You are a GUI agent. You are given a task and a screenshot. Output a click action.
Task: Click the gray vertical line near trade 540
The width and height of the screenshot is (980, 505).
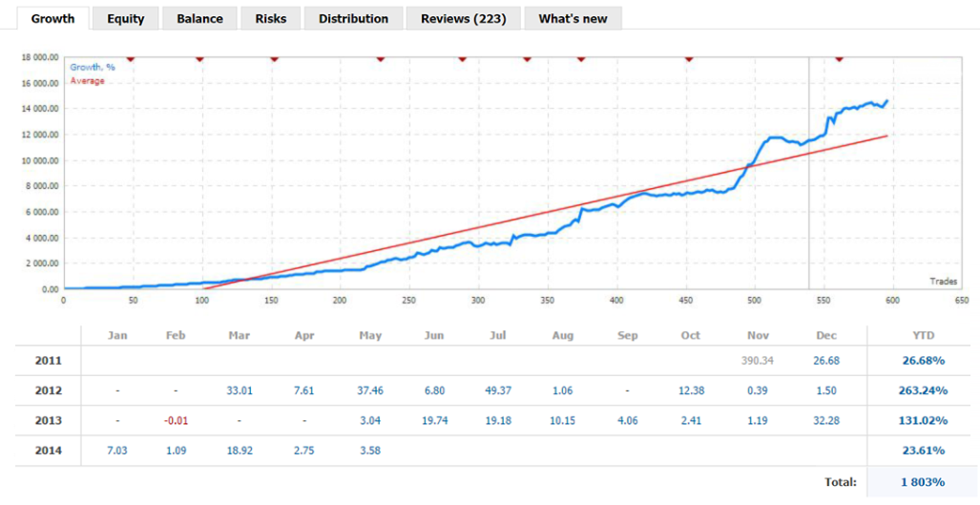click(x=809, y=172)
